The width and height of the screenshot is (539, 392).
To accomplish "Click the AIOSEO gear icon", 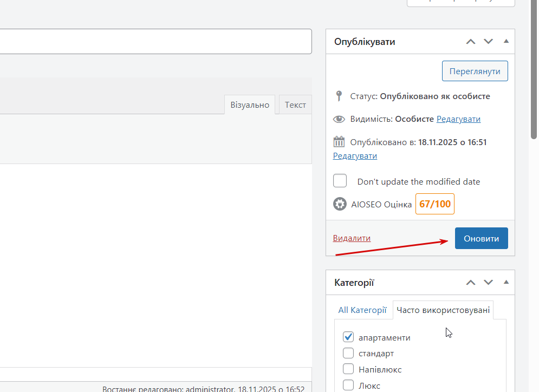I will 340,204.
